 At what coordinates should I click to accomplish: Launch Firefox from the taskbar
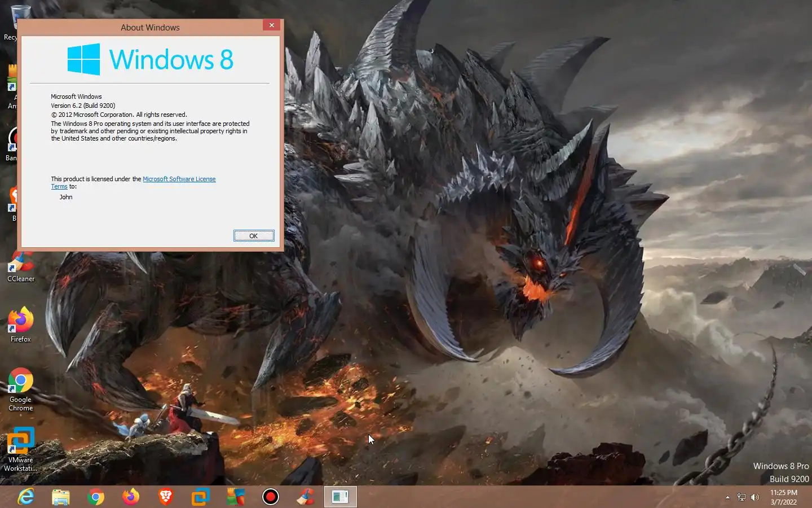pos(131,497)
